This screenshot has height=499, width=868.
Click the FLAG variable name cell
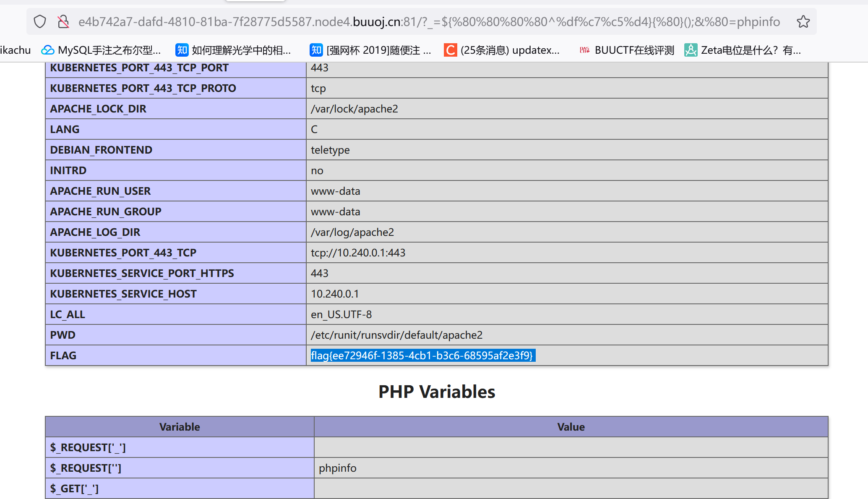pyautogui.click(x=176, y=355)
